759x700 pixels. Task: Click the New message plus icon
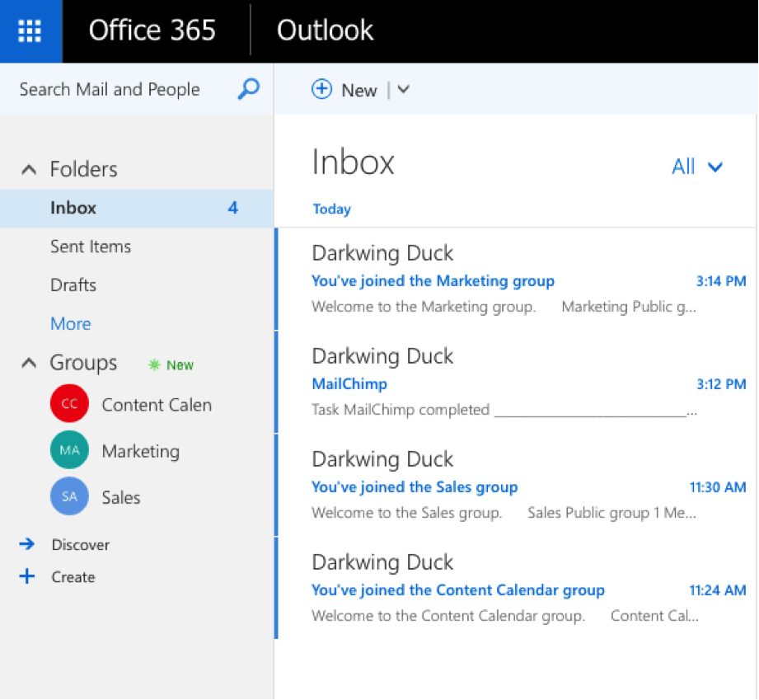pos(322,90)
